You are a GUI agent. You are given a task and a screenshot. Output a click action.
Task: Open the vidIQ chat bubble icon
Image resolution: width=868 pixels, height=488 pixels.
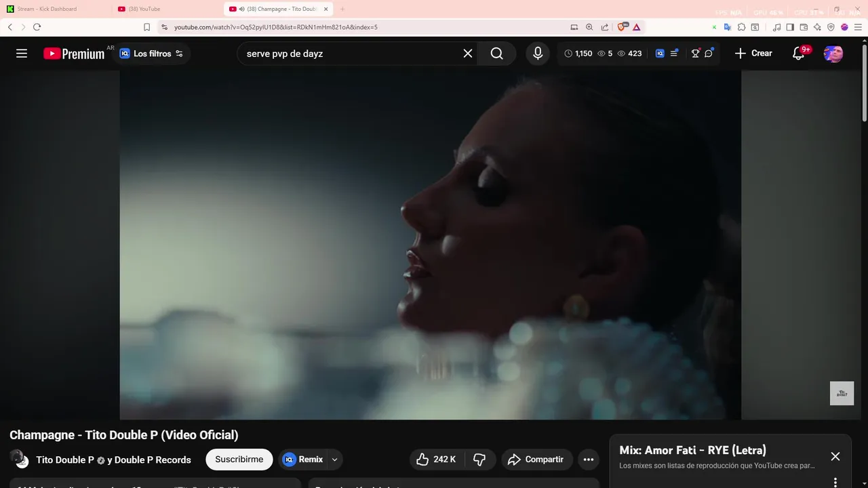click(x=709, y=54)
